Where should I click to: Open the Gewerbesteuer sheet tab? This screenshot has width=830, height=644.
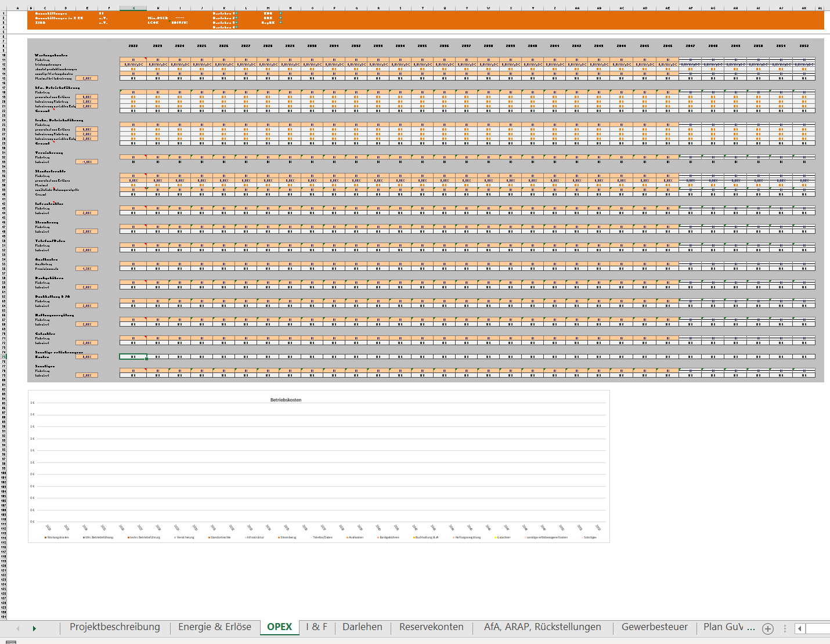coord(655,627)
